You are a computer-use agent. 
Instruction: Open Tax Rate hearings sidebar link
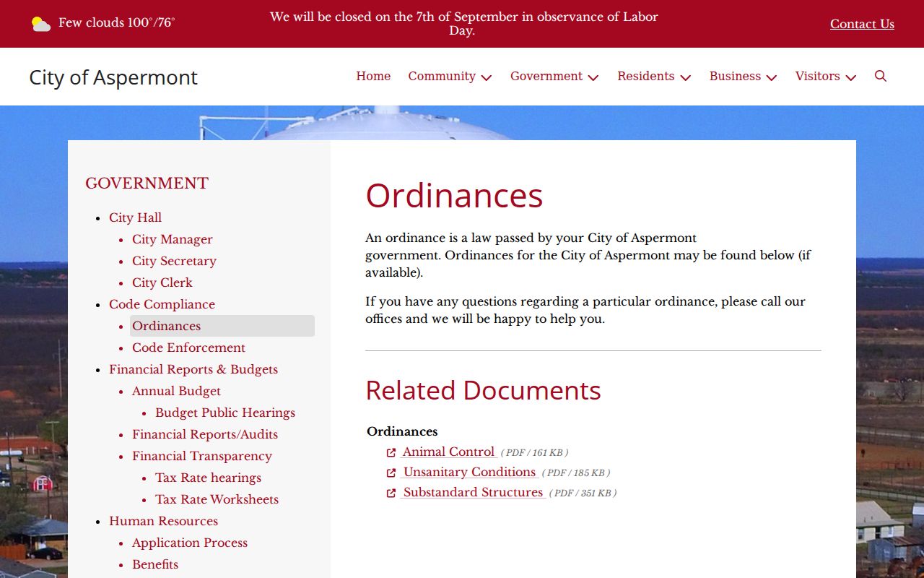pyautogui.click(x=208, y=478)
